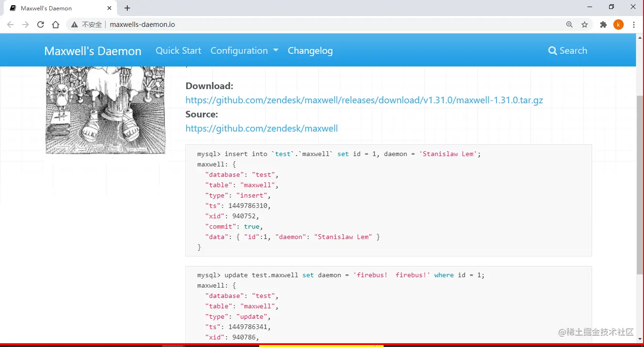The image size is (644, 347).
Task: Click the 'Source:' heading text
Action: coord(202,114)
